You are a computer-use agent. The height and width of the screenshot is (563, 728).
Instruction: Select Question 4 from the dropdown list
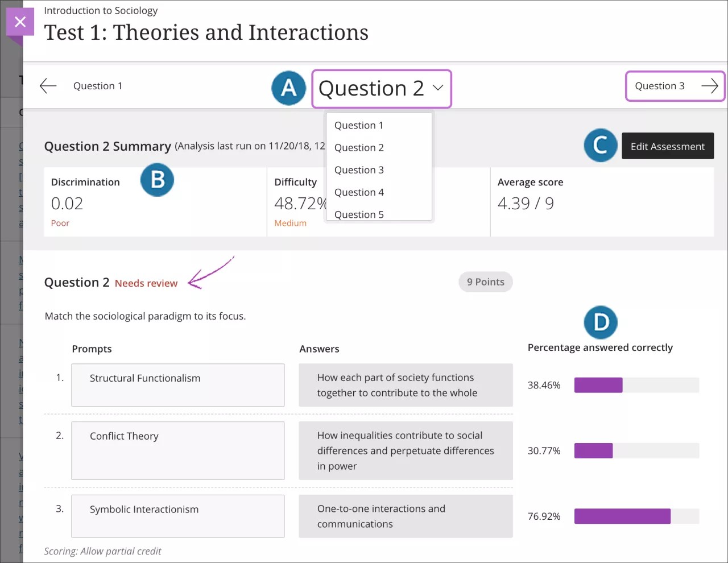[359, 192]
